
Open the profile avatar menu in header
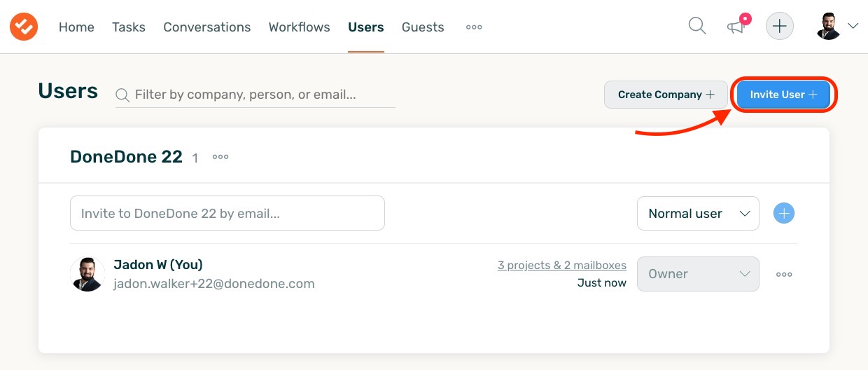coord(837,26)
